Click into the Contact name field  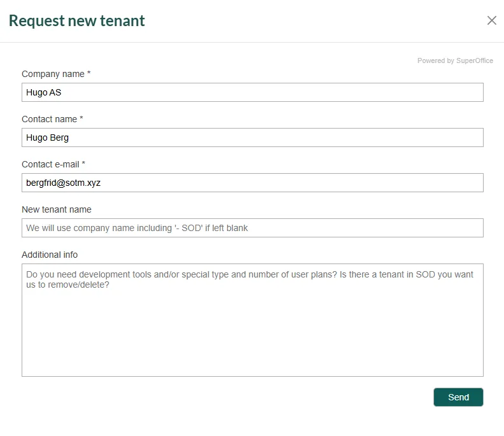[x=252, y=137]
